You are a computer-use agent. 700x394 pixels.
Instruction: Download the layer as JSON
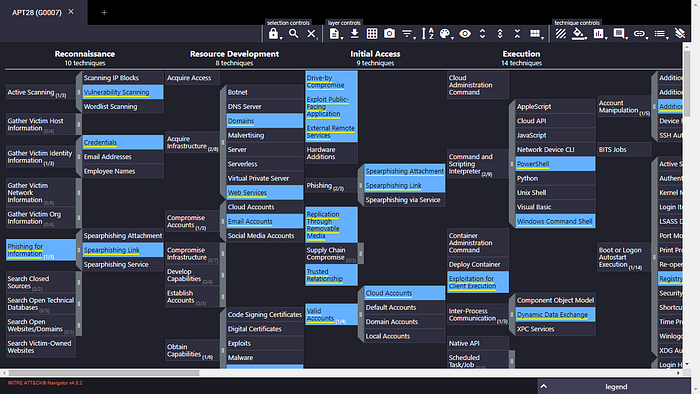(x=354, y=33)
